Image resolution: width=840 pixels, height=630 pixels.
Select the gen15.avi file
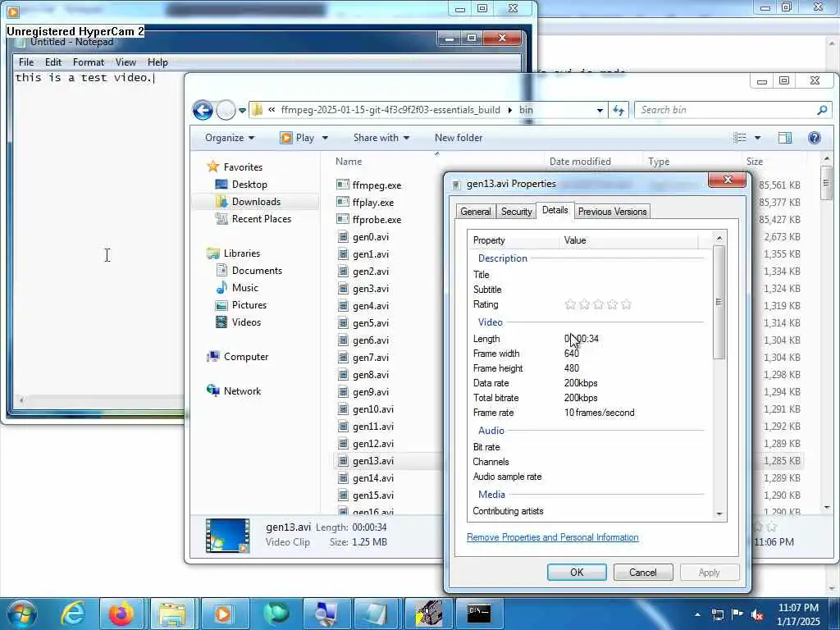373,495
